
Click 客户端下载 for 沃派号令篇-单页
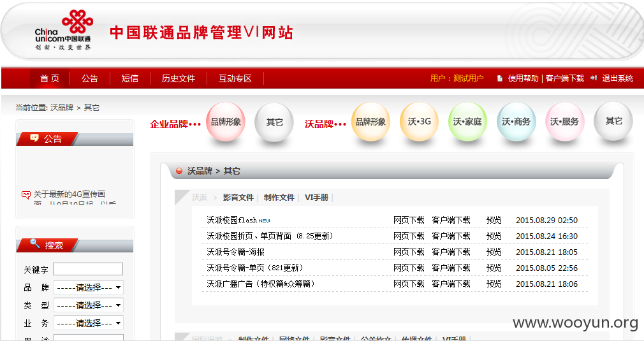[x=451, y=268]
